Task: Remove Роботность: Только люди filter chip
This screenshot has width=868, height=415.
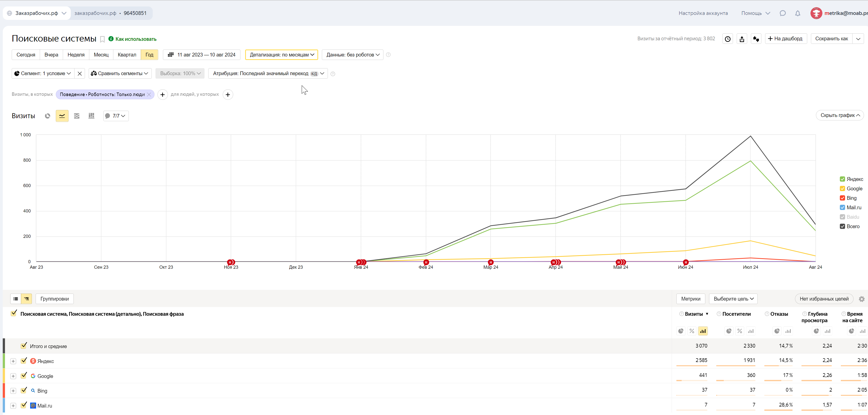Action: pyautogui.click(x=149, y=95)
